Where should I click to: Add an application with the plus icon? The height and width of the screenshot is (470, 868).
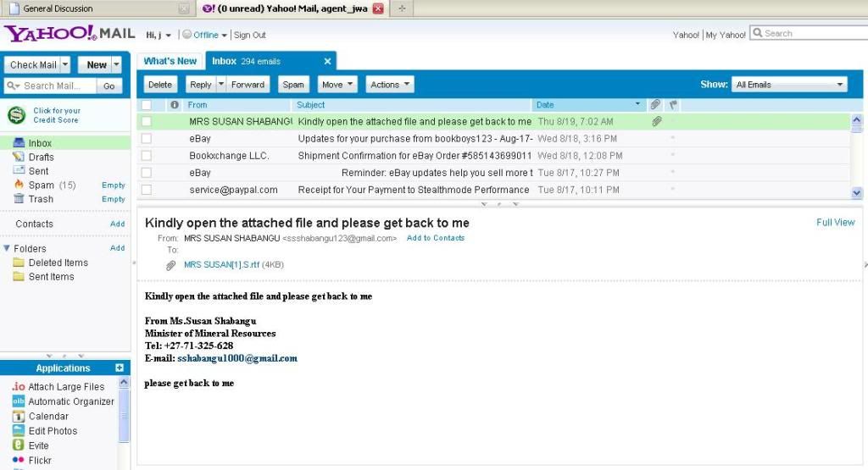(x=120, y=368)
